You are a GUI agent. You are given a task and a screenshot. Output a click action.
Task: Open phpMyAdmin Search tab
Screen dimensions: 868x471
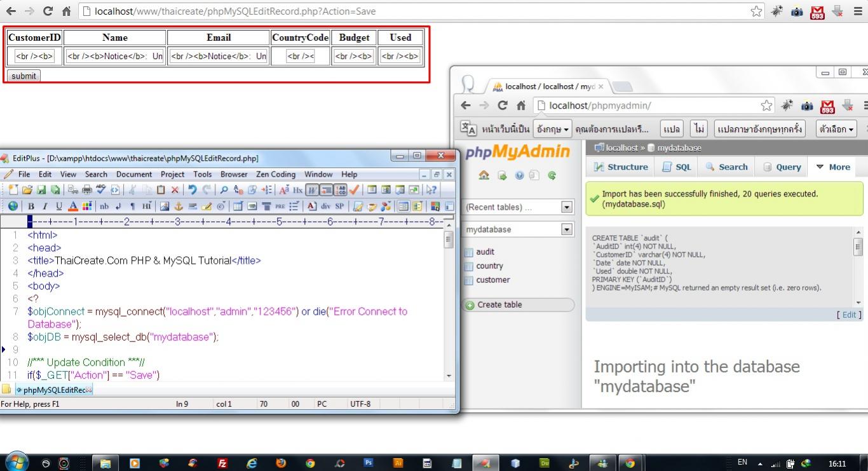click(x=726, y=167)
